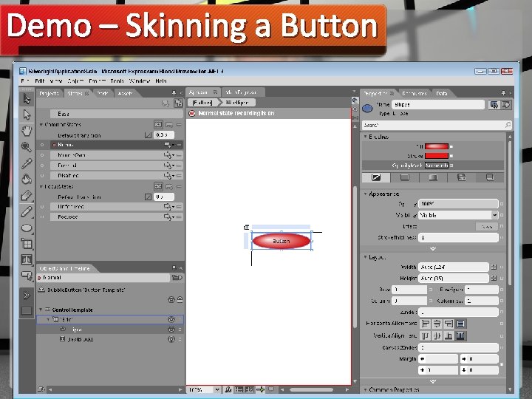
Task: Select the Direct Selection tool
Action: [x=27, y=115]
